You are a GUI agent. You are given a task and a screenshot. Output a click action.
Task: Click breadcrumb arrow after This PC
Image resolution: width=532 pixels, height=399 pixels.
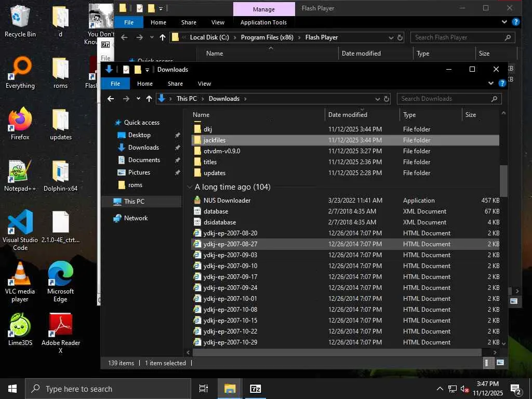(x=203, y=99)
